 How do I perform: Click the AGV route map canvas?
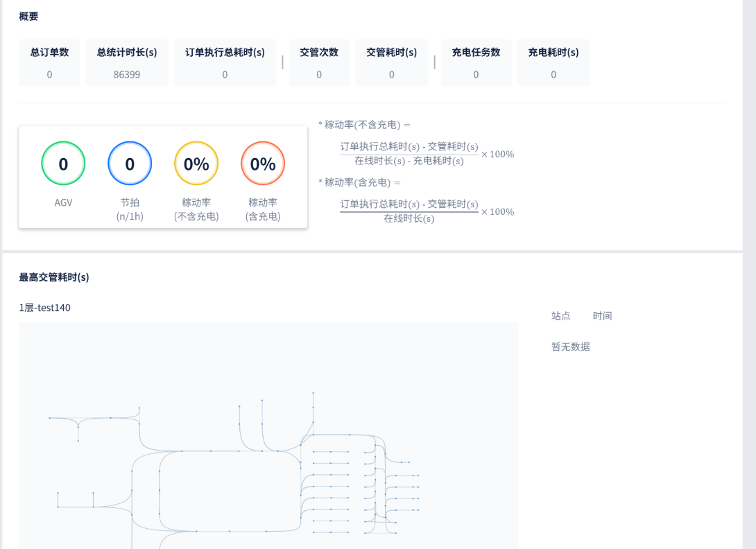pyautogui.click(x=268, y=436)
